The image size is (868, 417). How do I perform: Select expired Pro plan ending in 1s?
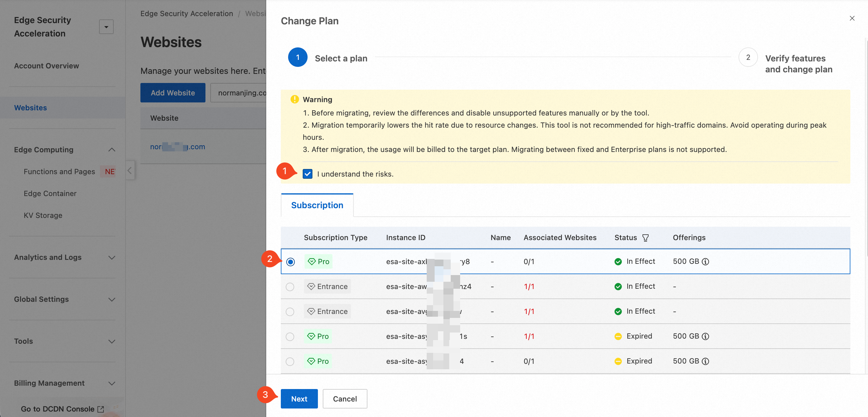pyautogui.click(x=290, y=336)
